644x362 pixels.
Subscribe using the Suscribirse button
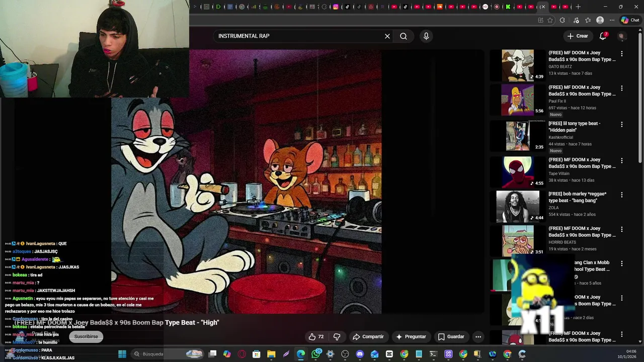coord(86,336)
